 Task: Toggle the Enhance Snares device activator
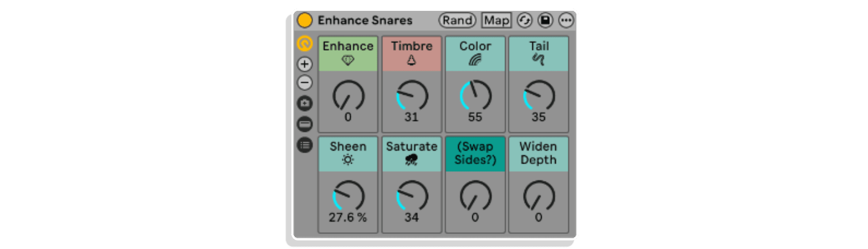(305, 20)
